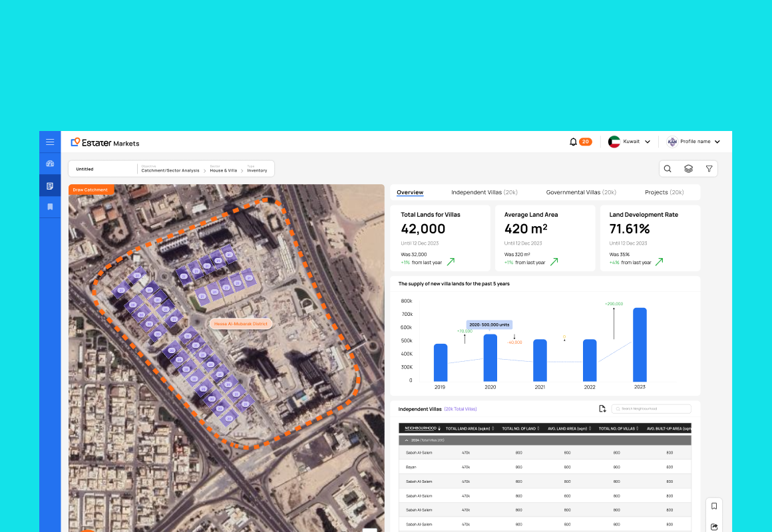Sort by Total Land Area column arrows
Screen dimensions: 772x532
pos(493,429)
